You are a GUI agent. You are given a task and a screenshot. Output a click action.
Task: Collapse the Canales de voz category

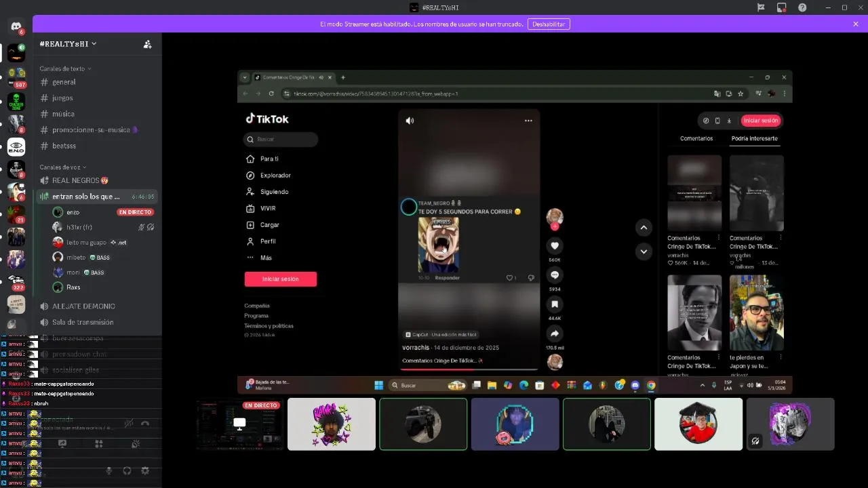tap(63, 167)
